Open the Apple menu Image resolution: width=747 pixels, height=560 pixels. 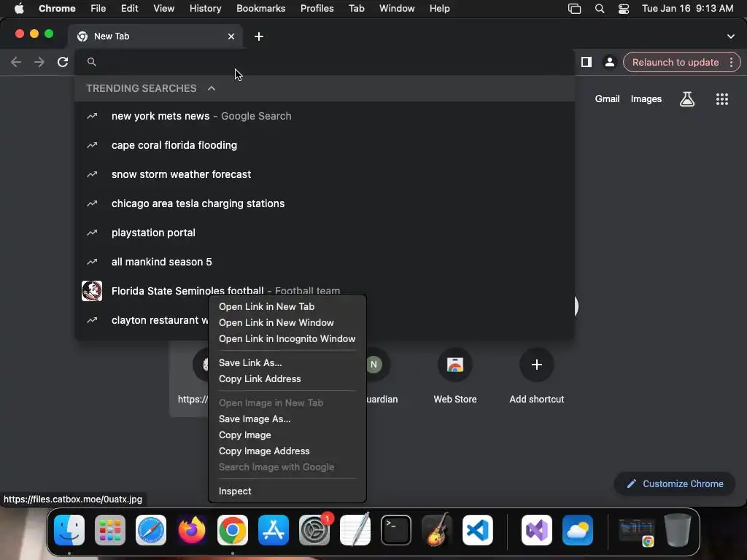[19, 9]
